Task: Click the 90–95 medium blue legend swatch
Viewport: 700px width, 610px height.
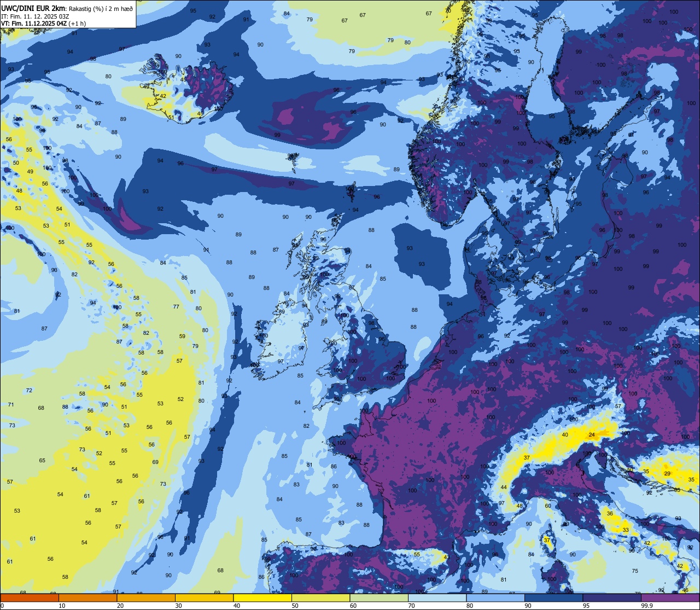Action: (553, 597)
